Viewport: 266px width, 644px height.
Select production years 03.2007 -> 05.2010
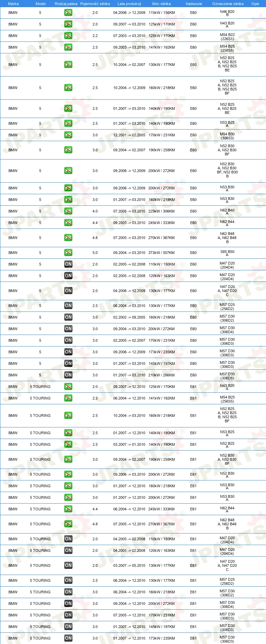[x=129, y=565]
